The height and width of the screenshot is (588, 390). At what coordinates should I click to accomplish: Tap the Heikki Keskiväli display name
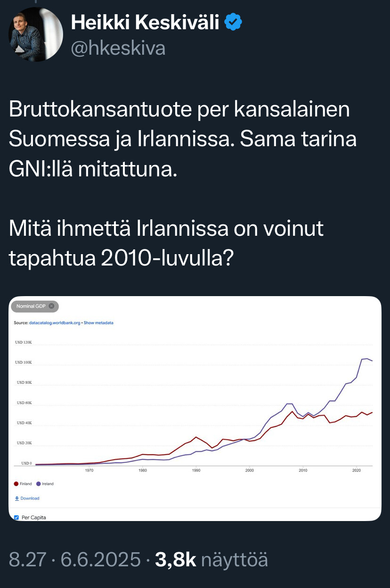145,22
